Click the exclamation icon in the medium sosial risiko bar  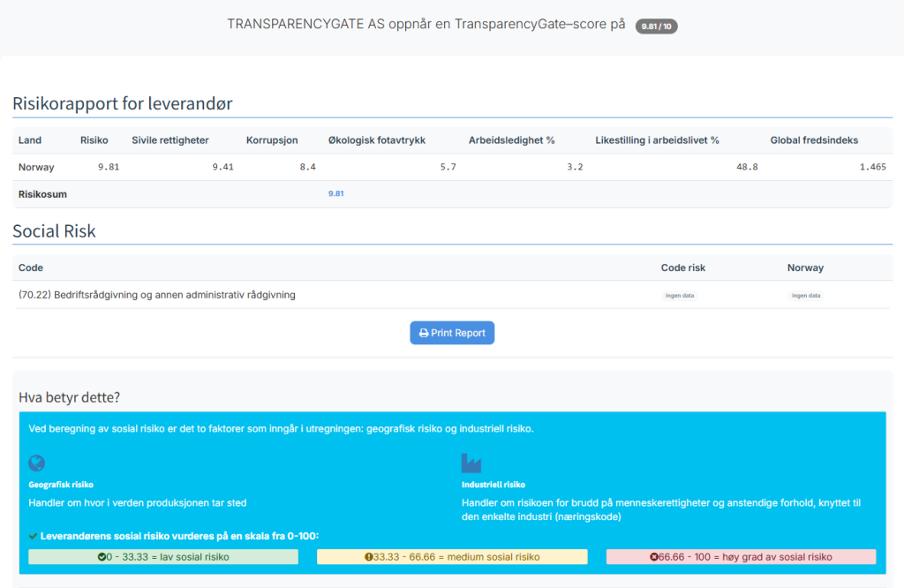click(368, 557)
